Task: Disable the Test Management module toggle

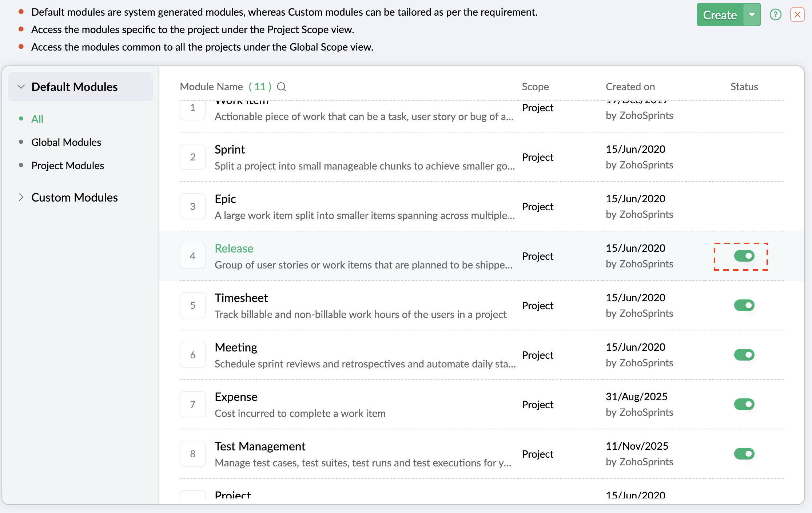Action: [744, 454]
